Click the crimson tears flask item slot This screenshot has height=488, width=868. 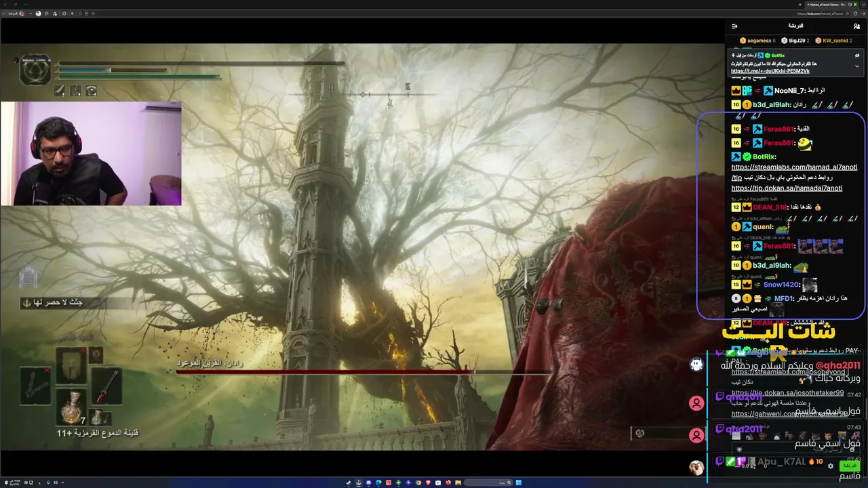click(x=71, y=408)
